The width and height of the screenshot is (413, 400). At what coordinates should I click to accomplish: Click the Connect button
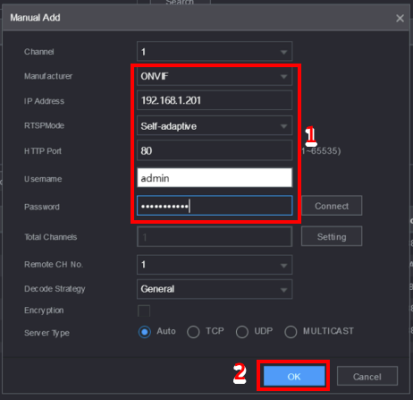(332, 206)
